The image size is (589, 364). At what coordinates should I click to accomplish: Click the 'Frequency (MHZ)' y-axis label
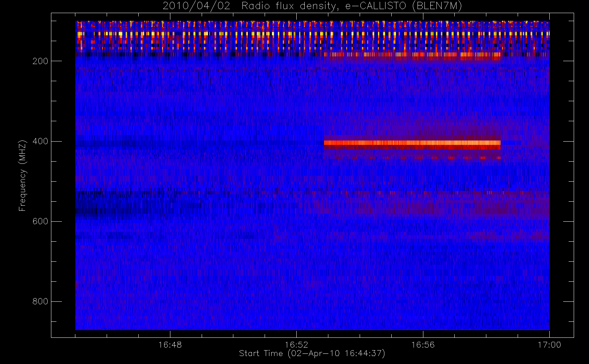23,175
